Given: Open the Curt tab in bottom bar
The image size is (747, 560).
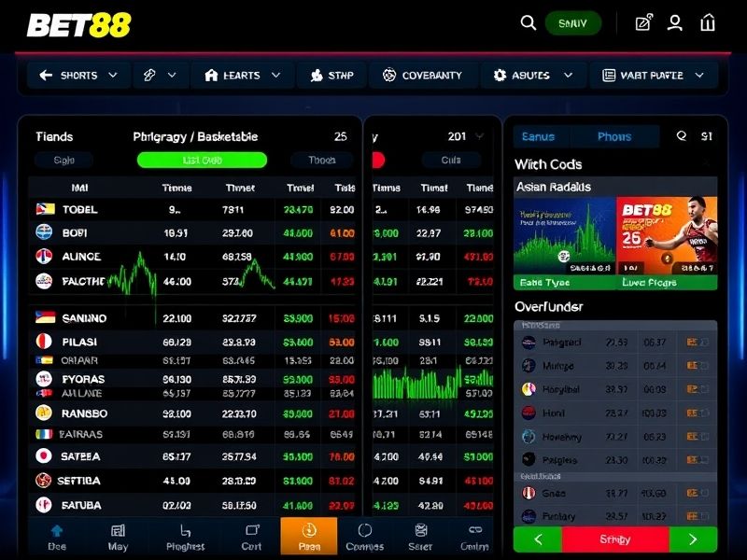Looking at the screenshot, I should (x=251, y=539).
